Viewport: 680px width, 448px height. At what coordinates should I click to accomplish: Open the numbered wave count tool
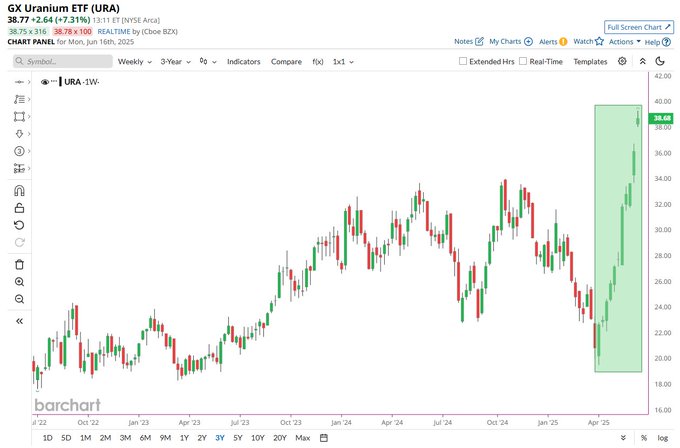pos(19,151)
